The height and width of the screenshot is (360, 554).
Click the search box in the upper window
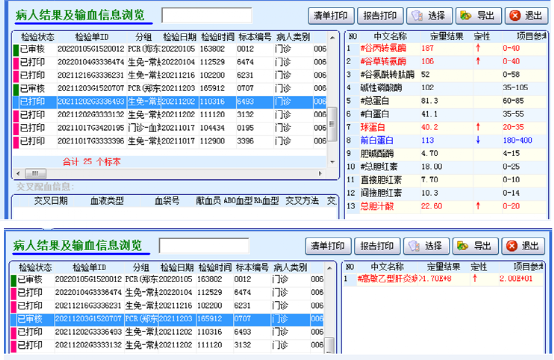coord(207,16)
